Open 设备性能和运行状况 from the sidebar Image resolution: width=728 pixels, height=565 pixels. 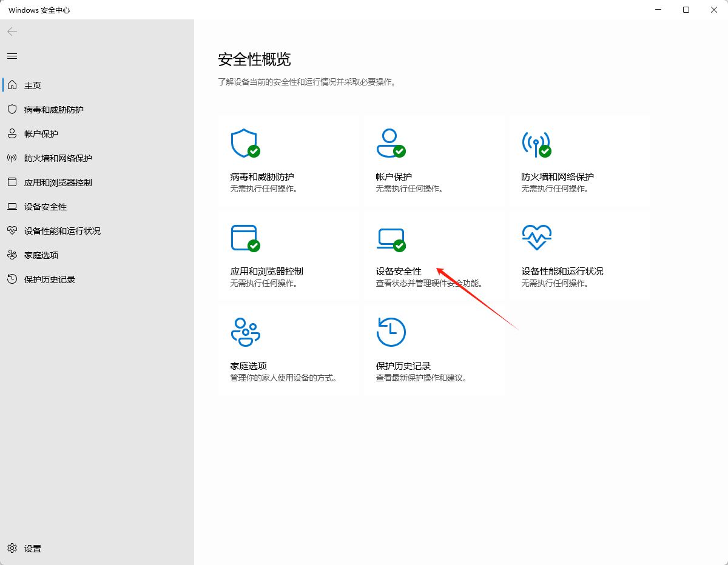point(97,231)
